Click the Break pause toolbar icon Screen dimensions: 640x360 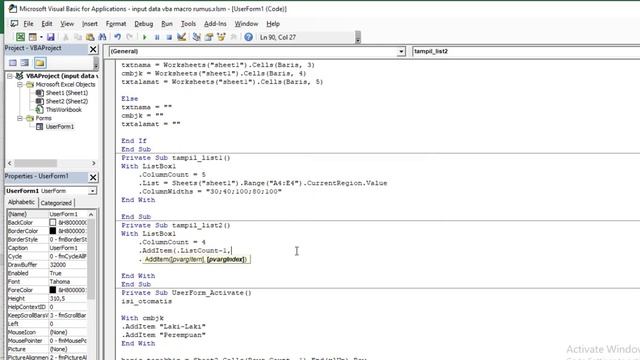click(x=157, y=37)
